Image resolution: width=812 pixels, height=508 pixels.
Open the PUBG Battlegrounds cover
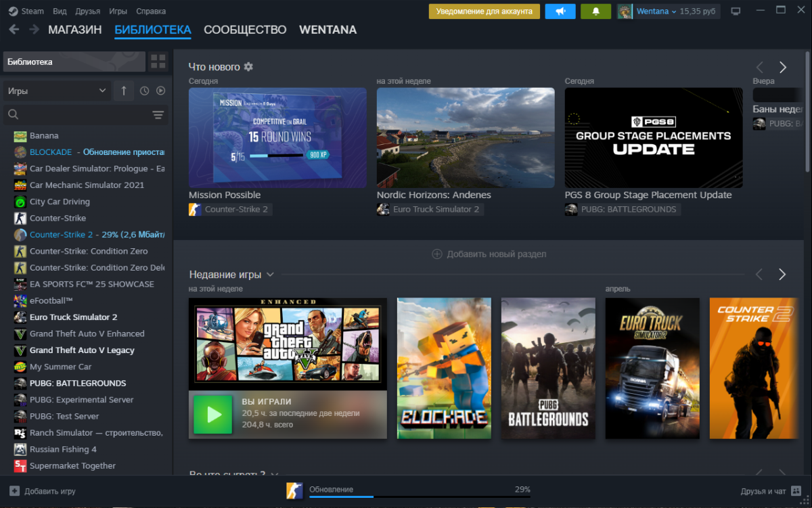tap(548, 369)
